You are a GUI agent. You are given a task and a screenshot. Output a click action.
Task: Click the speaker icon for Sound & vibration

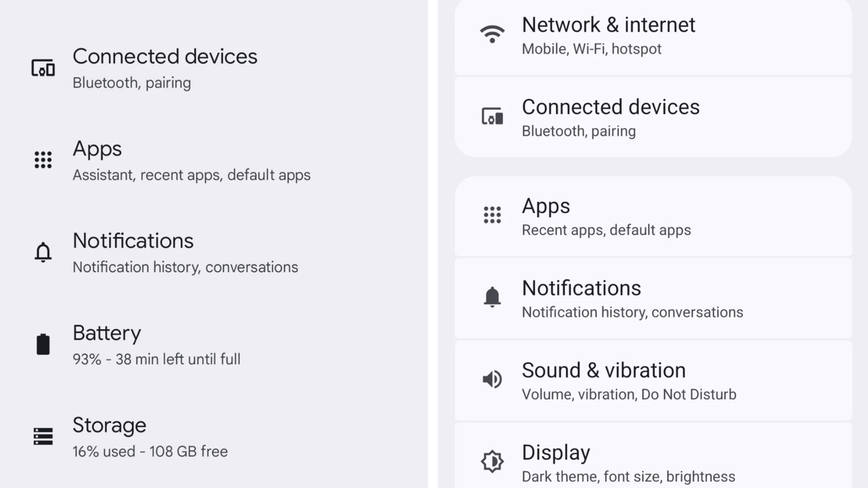pos(492,380)
